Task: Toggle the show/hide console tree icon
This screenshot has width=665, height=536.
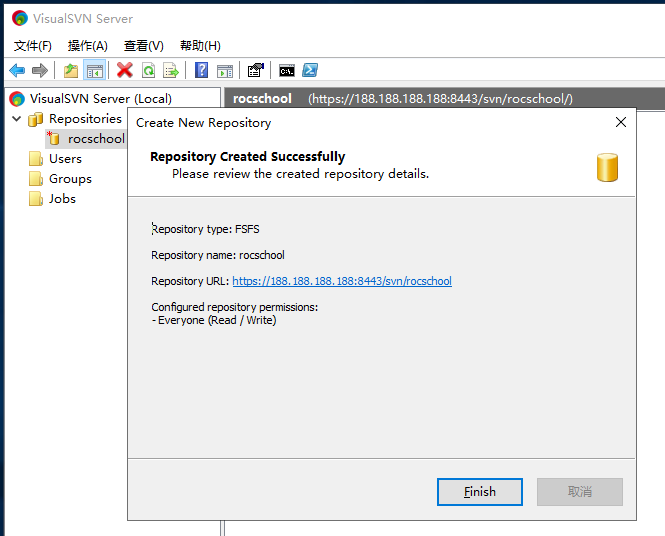Action: tap(95, 70)
